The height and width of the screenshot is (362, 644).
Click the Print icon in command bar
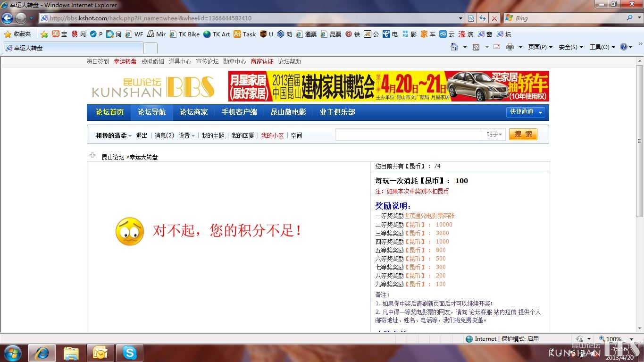[510, 47]
